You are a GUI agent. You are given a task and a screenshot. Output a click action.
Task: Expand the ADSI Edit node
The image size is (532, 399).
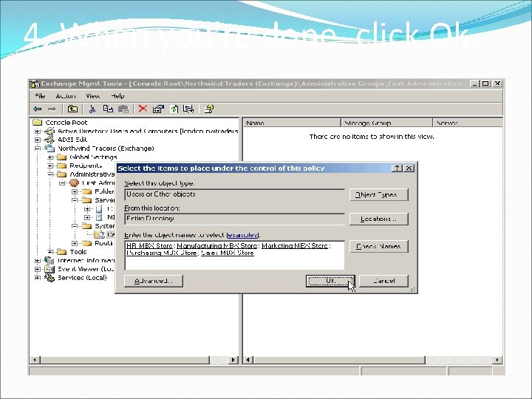[x=38, y=140]
